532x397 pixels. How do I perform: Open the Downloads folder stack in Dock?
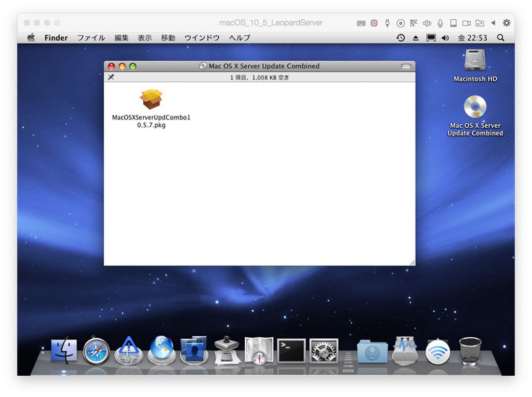(372, 351)
